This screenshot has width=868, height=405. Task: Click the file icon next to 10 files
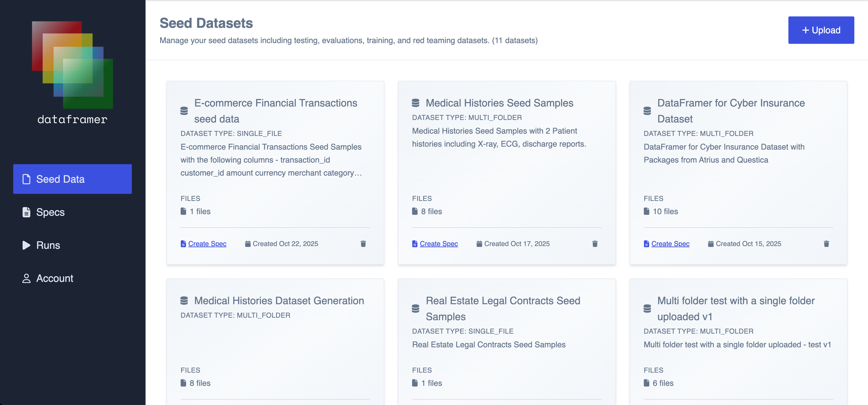point(646,211)
